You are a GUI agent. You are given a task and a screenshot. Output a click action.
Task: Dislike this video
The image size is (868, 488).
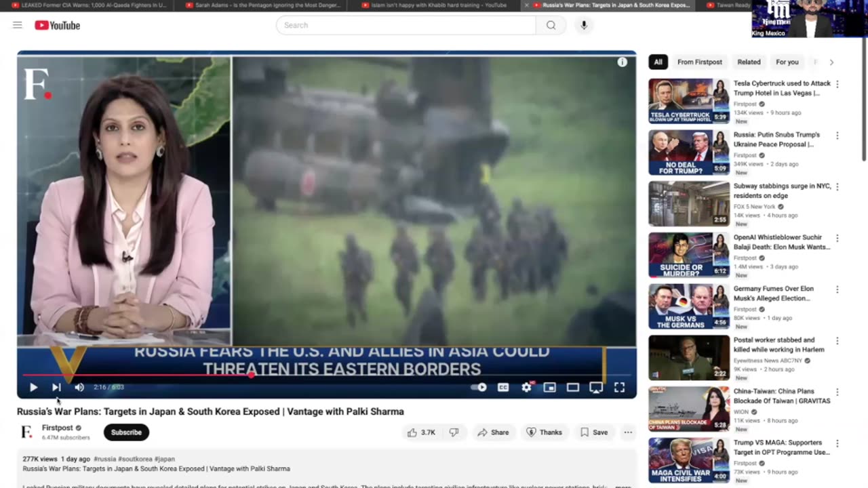pos(454,432)
